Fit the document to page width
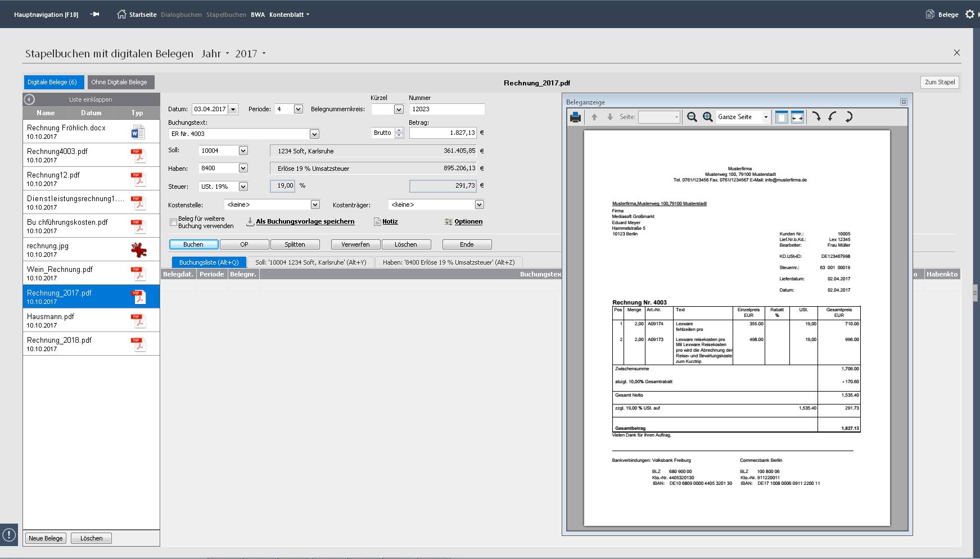 click(797, 117)
